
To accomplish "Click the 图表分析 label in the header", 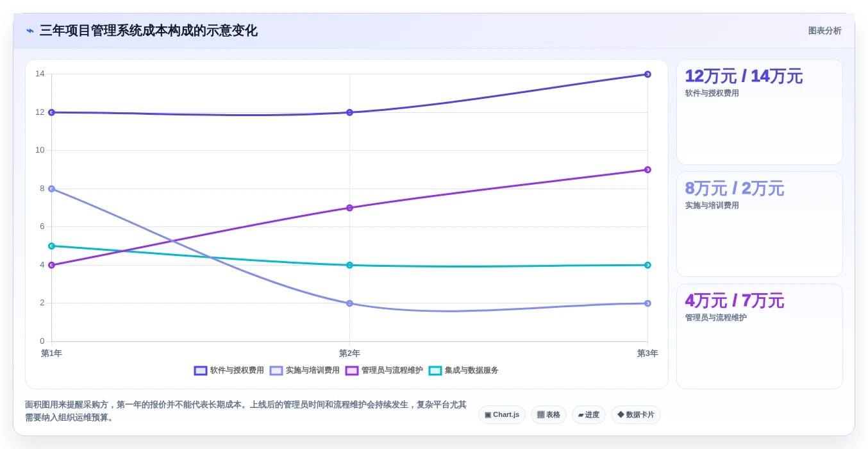I will [824, 31].
